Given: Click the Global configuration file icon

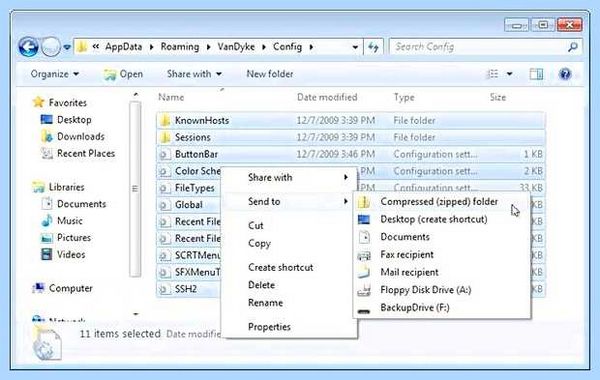Looking at the screenshot, I should (165, 205).
